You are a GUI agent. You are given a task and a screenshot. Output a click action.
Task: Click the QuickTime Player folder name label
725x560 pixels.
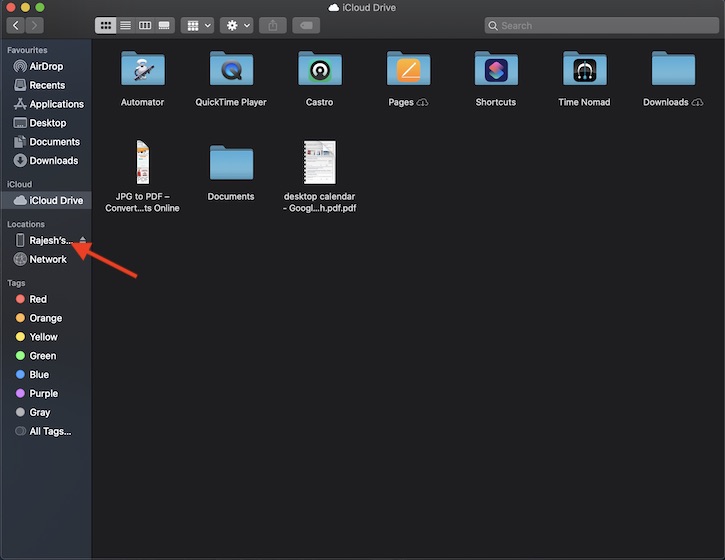[x=231, y=102]
